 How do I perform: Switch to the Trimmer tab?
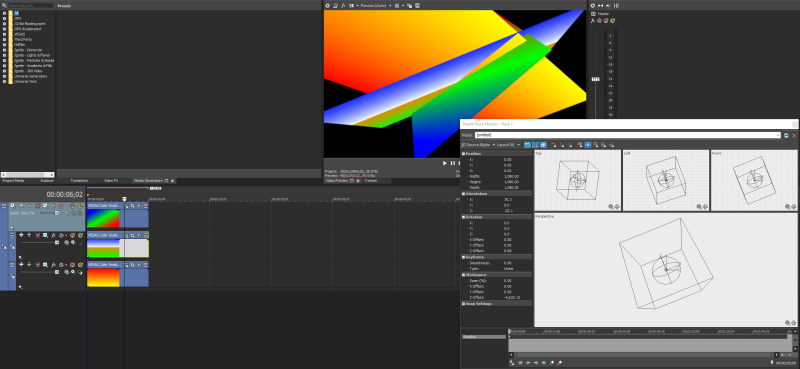coord(371,181)
